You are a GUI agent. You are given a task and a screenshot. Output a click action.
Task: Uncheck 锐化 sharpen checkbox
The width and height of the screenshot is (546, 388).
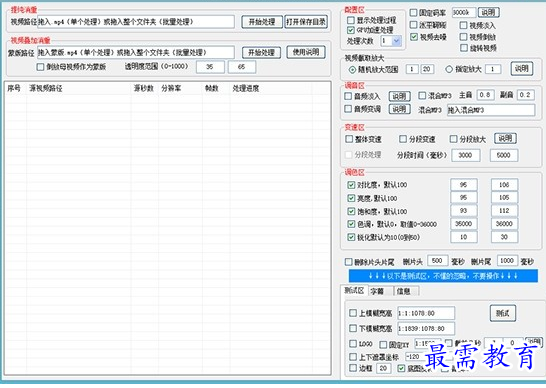point(351,237)
